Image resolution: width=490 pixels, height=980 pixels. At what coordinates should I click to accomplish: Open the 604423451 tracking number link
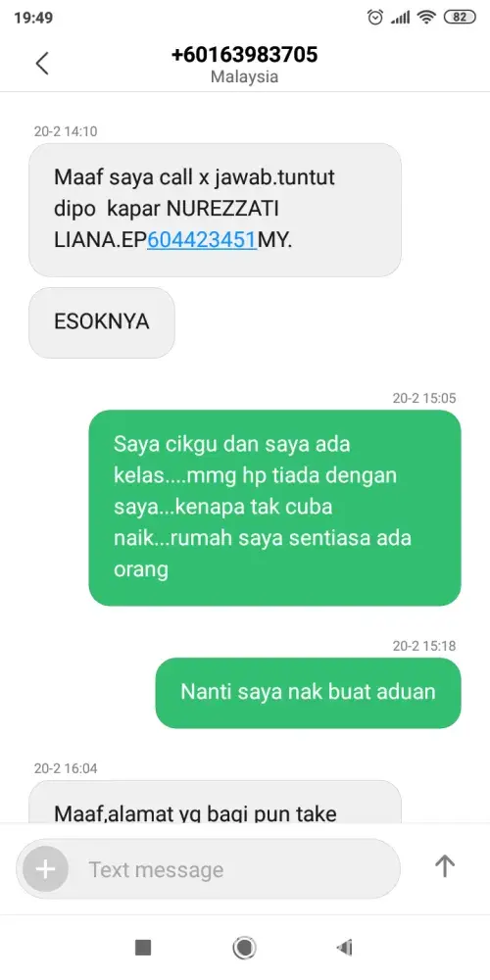point(202,240)
